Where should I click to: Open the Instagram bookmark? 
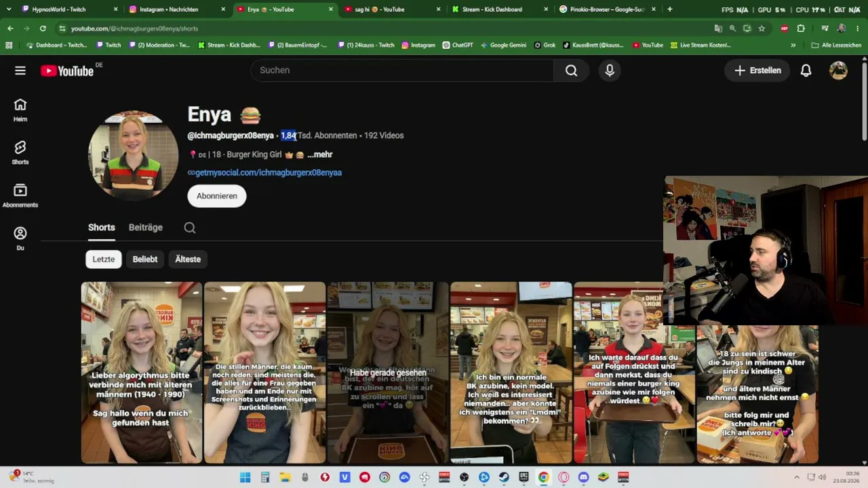pos(418,45)
